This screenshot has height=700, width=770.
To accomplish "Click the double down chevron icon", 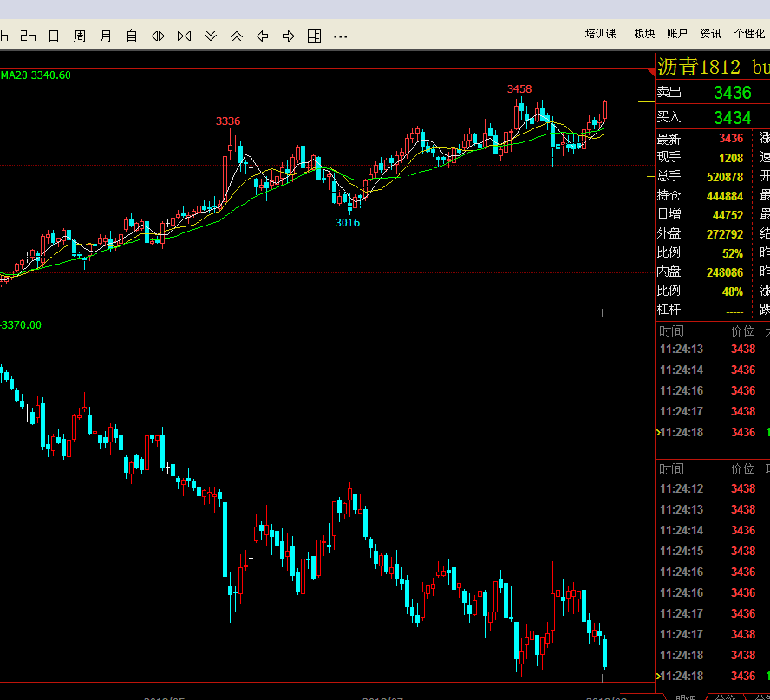I will pyautogui.click(x=211, y=36).
